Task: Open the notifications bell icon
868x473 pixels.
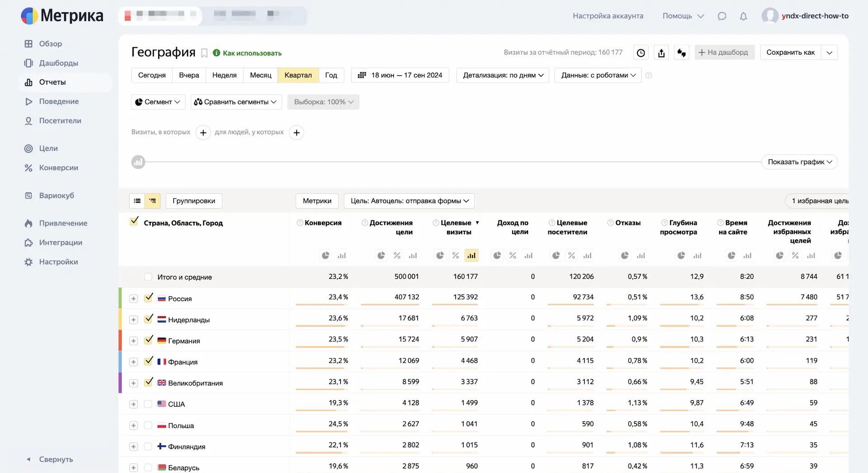Action: pos(743,16)
